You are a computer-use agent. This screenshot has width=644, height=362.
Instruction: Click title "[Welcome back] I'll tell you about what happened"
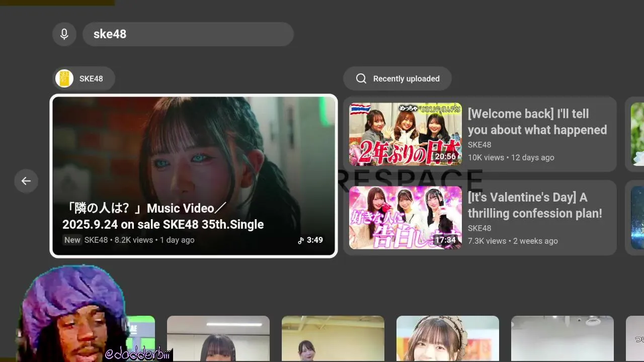tap(537, 122)
